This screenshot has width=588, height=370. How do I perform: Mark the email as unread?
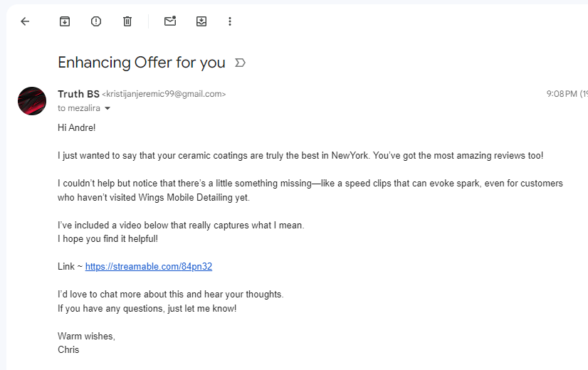click(170, 21)
